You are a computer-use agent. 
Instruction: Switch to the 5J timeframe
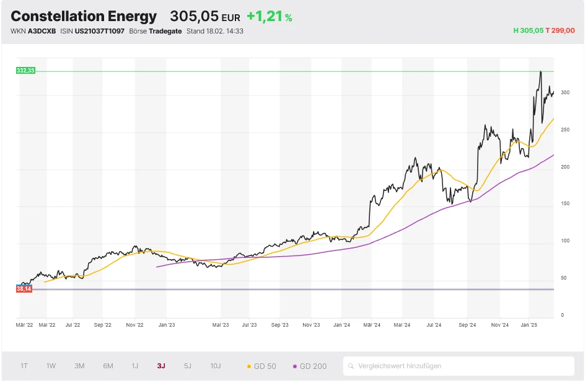[187, 366]
